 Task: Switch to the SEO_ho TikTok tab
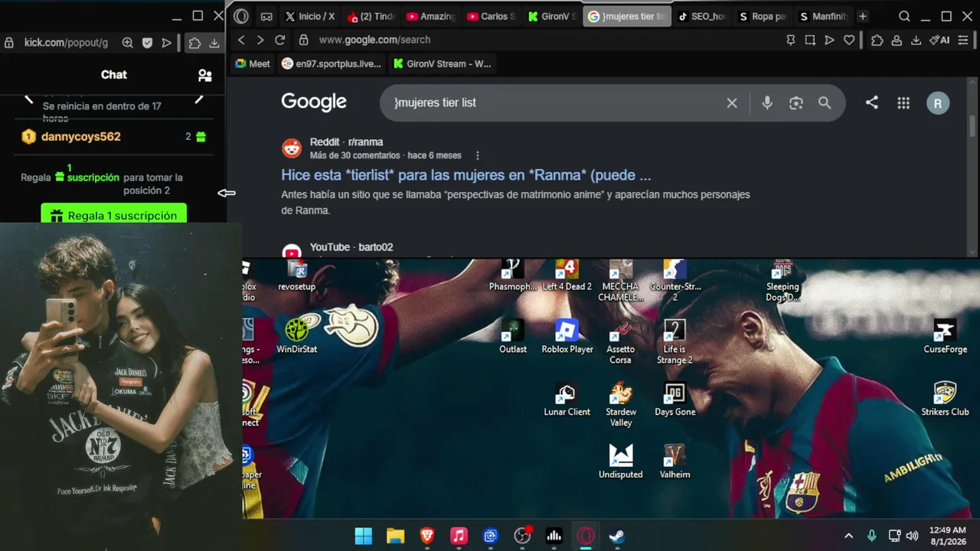pos(702,16)
